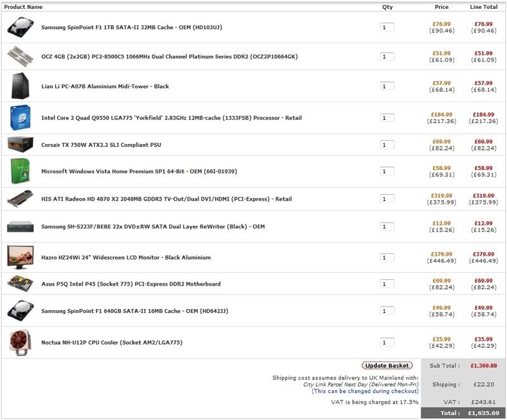Open Samsung SpinPoint F1 1TB product link
The image size is (507, 420).
(x=131, y=27)
